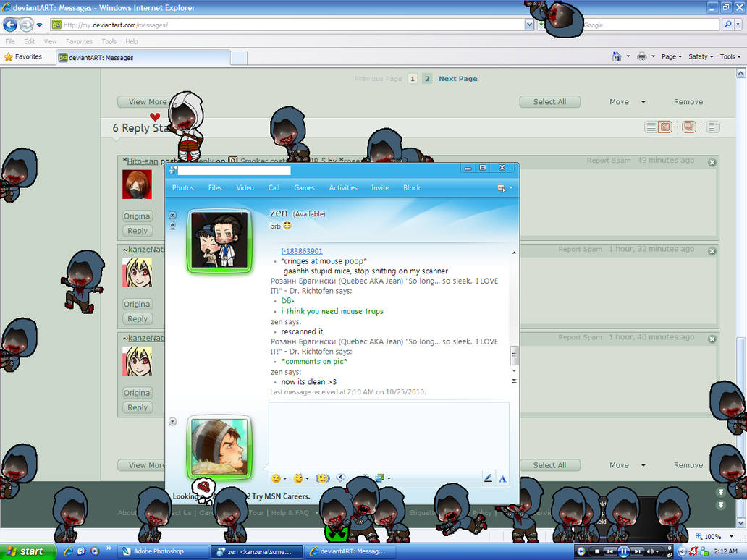Expand the dropdown by your display picture

tap(172, 421)
